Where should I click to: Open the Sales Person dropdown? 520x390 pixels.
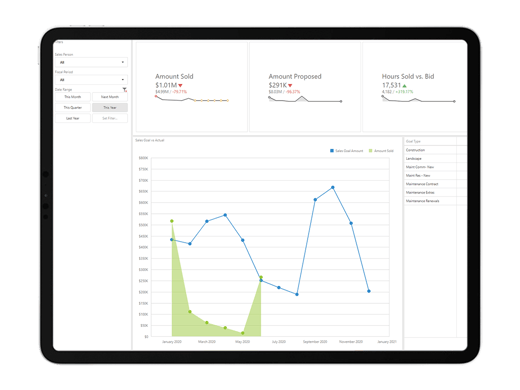pos(91,62)
